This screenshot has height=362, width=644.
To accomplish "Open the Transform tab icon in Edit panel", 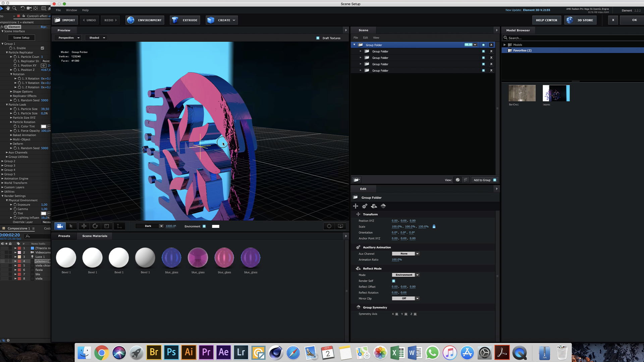I will tap(356, 206).
